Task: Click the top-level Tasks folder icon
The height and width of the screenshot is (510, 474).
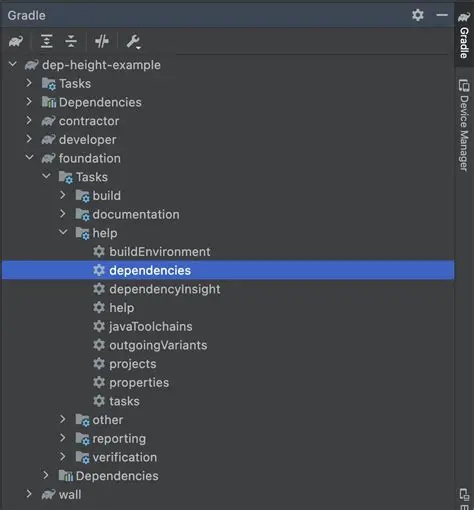Action: [49, 84]
